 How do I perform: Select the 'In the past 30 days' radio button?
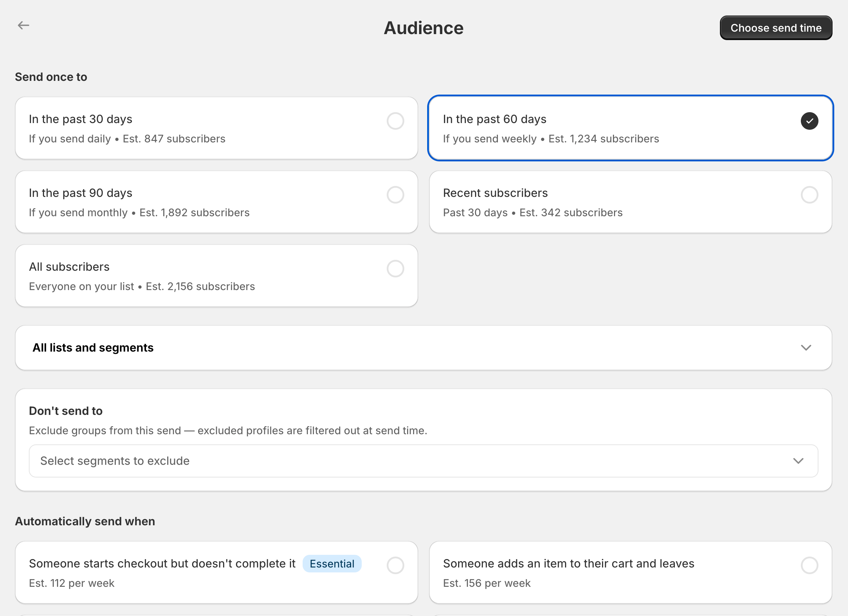tap(395, 121)
